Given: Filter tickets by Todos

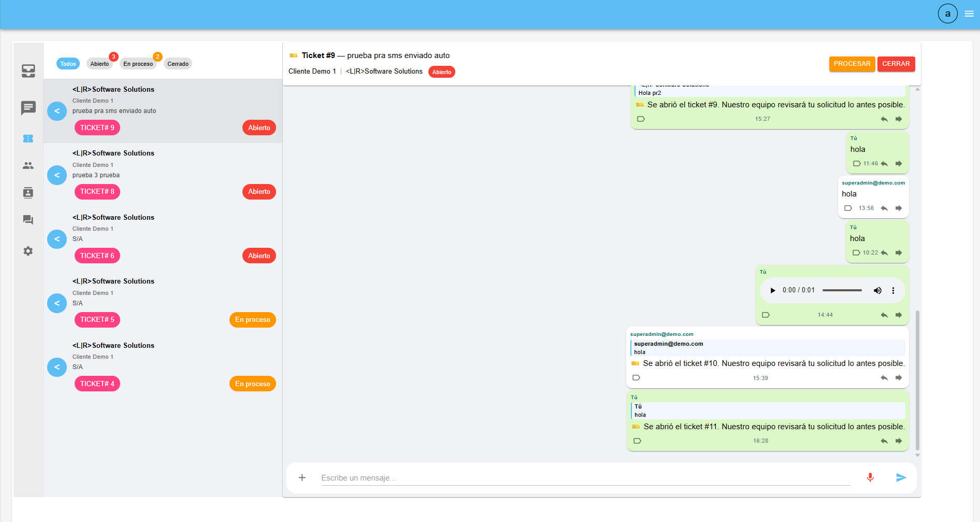Looking at the screenshot, I should (x=68, y=64).
